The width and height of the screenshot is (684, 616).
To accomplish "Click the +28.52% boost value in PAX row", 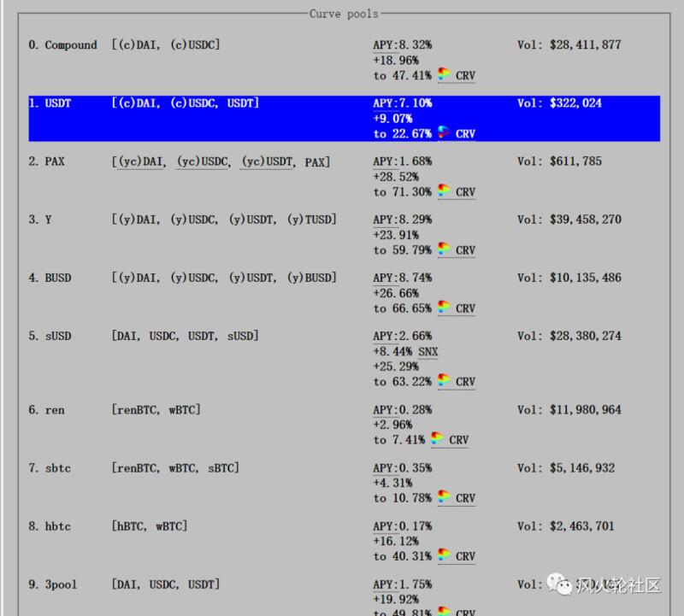I will [396, 177].
